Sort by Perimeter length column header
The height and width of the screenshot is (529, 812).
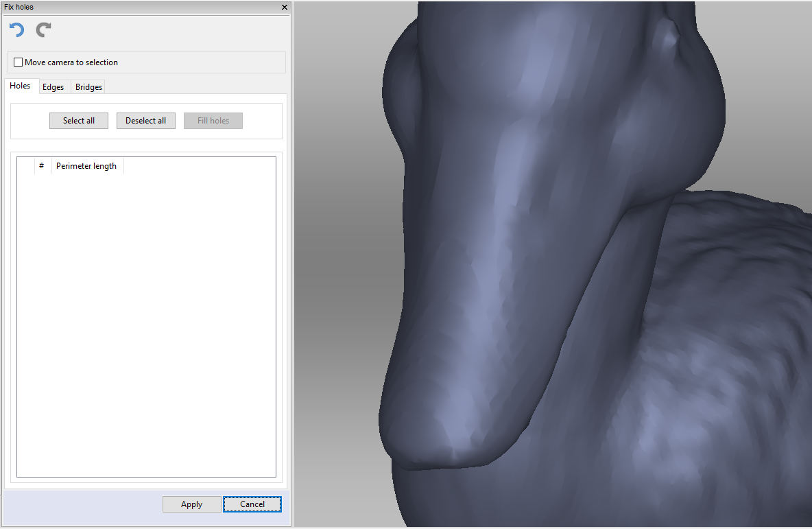[x=87, y=166]
